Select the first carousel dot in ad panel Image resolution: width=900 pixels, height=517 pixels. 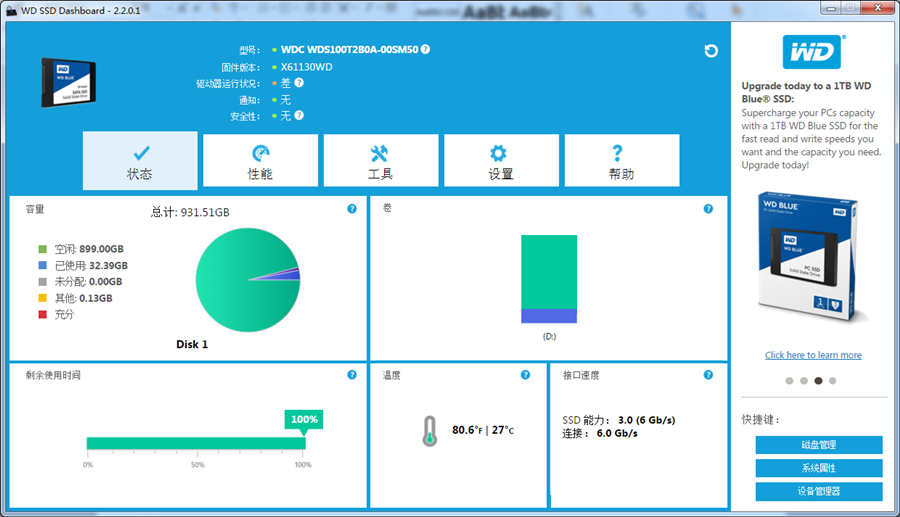[789, 381]
